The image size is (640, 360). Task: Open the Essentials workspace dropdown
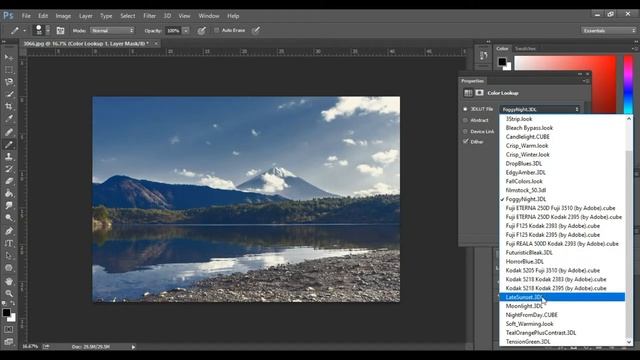609,31
